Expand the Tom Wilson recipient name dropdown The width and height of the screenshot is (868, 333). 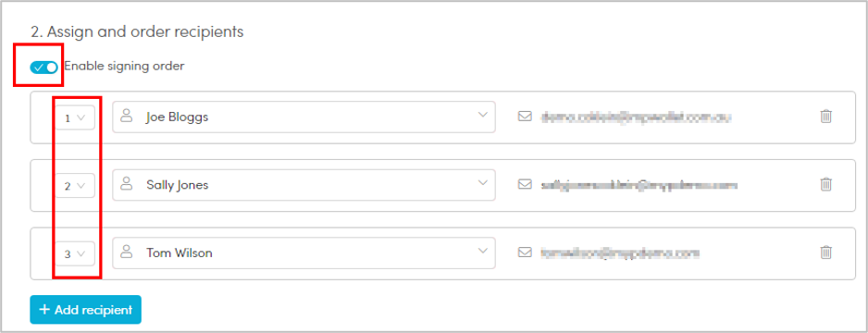(304, 253)
